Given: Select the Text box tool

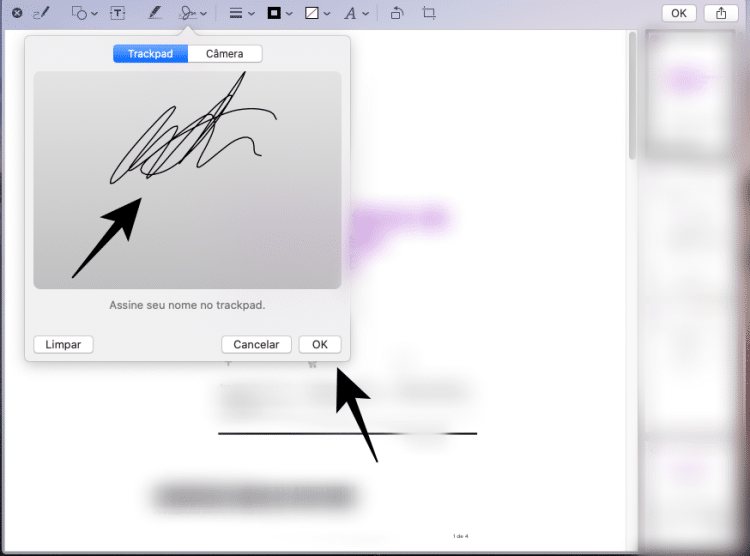Looking at the screenshot, I should [118, 13].
